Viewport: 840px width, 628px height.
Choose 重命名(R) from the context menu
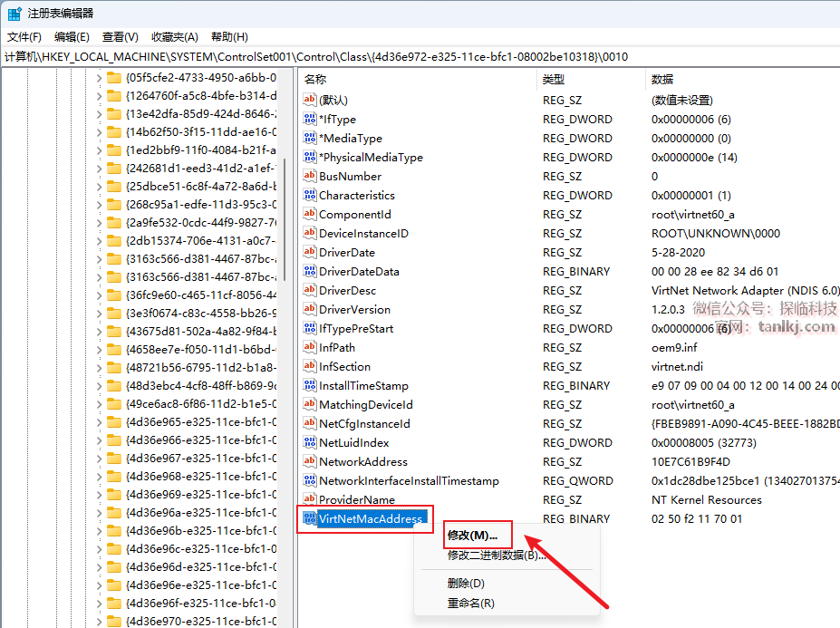(470, 604)
